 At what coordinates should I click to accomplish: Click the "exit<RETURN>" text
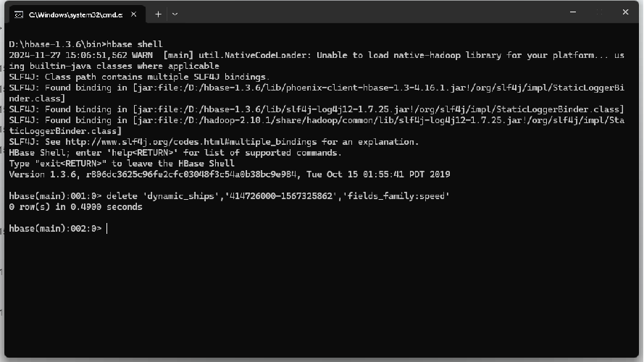click(71, 164)
